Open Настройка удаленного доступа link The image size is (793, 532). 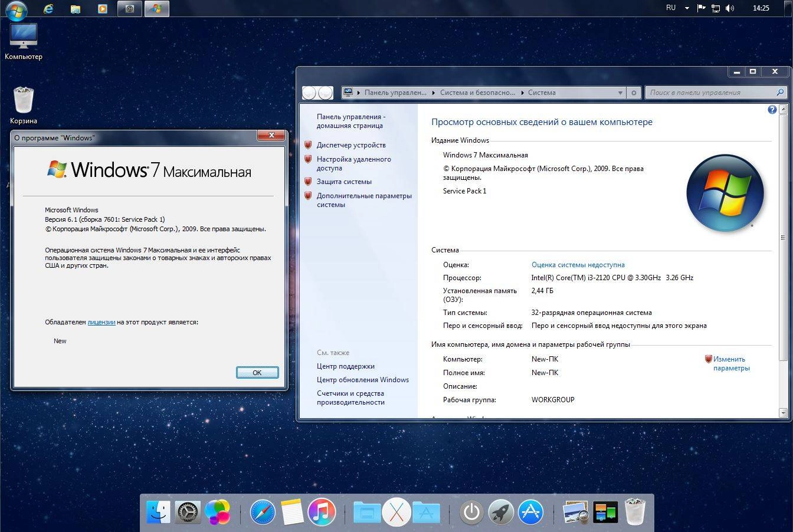tap(353, 163)
